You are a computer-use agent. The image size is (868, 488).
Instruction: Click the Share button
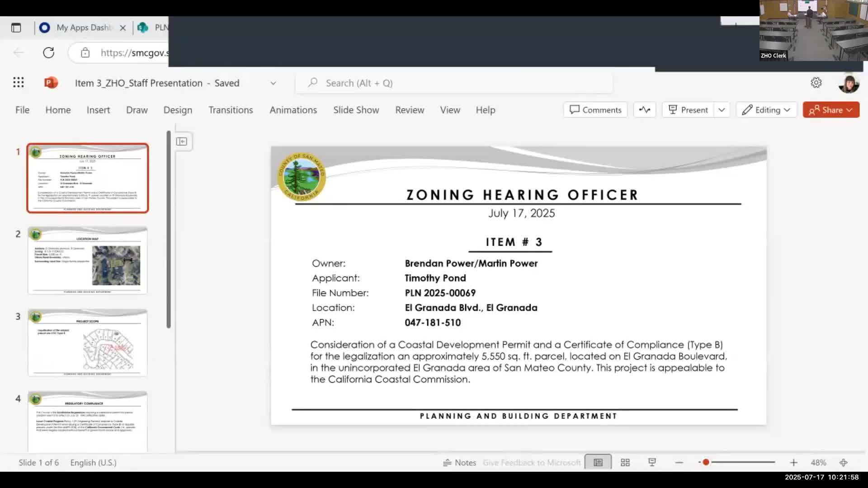[x=831, y=110]
